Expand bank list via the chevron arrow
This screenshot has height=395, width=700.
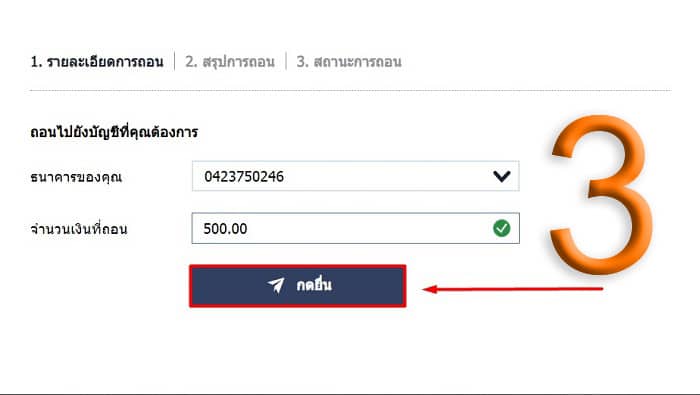(502, 176)
